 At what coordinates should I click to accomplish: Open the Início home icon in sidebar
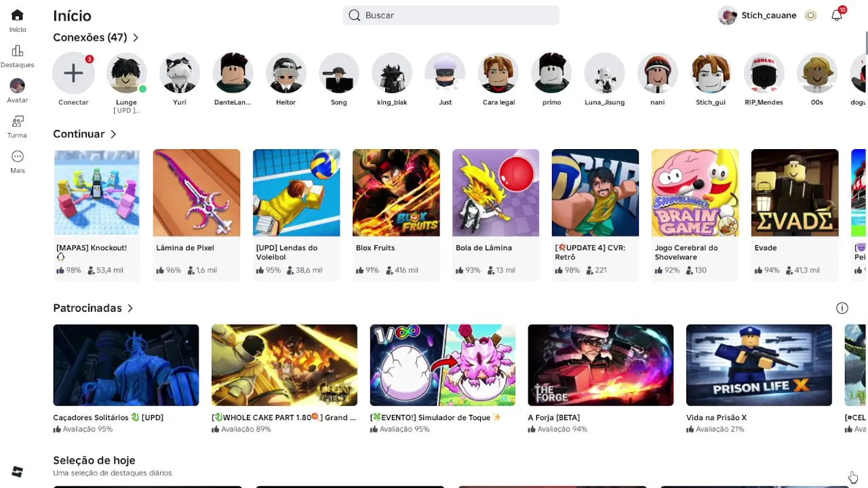(18, 15)
